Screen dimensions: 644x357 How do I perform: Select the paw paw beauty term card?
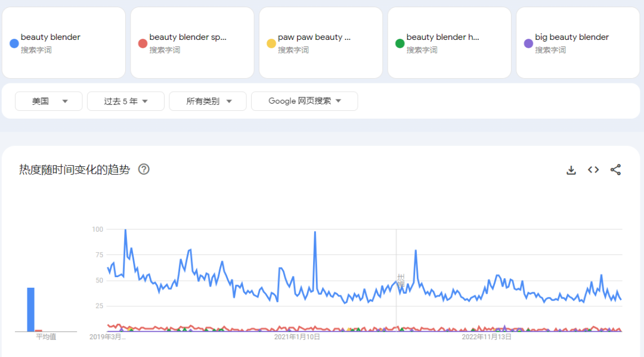(x=321, y=43)
